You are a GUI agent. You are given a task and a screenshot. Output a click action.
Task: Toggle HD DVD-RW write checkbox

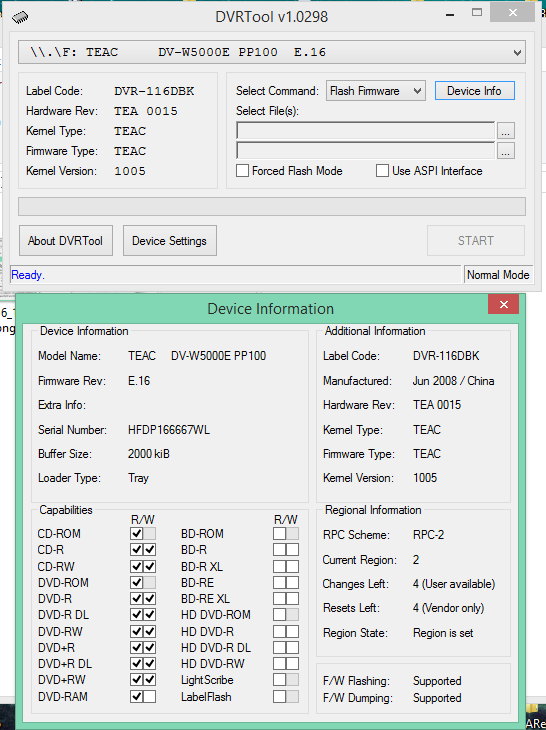click(x=292, y=664)
